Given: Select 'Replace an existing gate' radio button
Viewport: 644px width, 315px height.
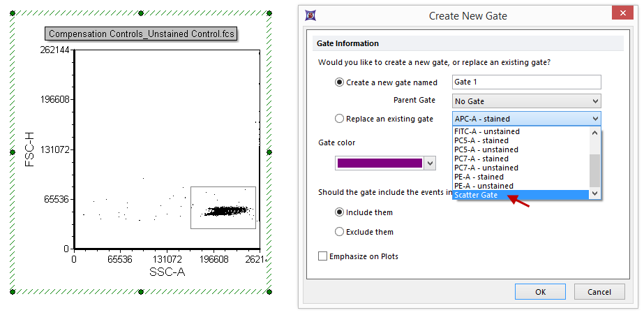Looking at the screenshot, I should (340, 119).
